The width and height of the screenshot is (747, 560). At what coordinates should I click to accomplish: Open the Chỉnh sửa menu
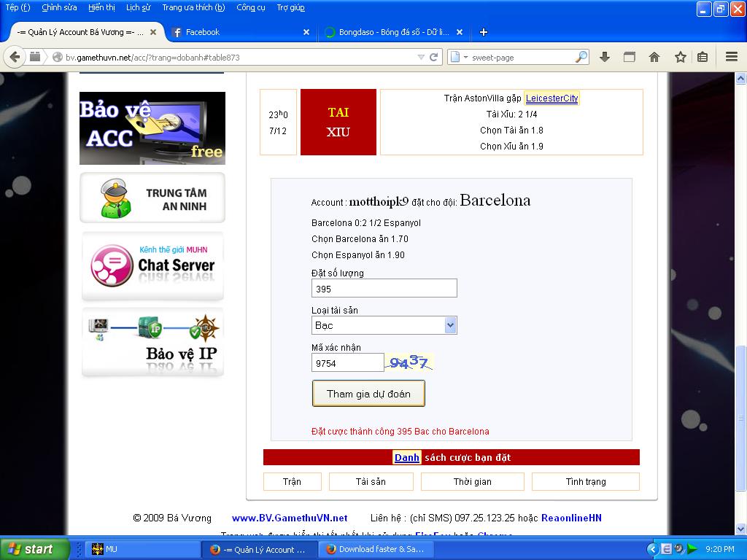pyautogui.click(x=59, y=7)
